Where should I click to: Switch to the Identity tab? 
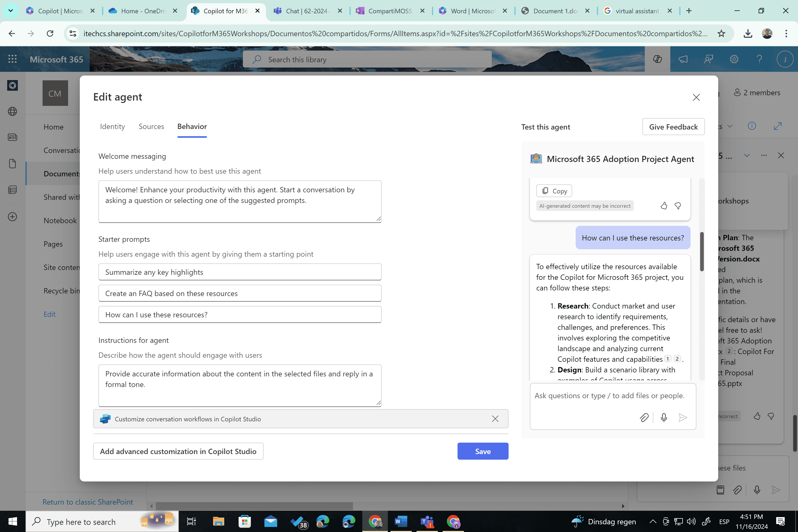112,127
